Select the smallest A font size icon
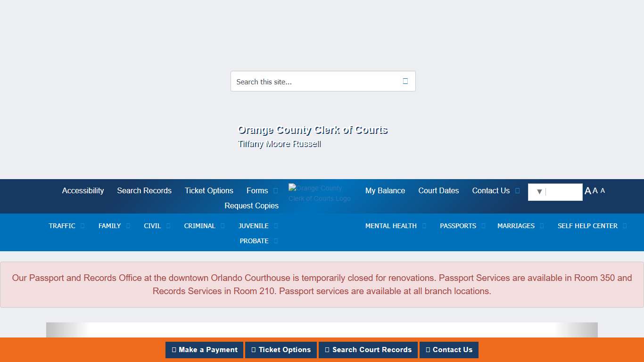Screen dimensions: 644x362 point(603,190)
